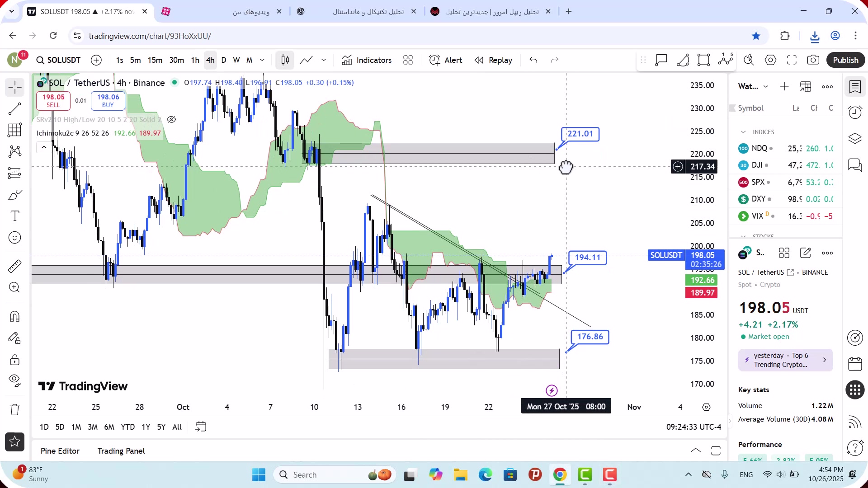Start bar Replay mode
The image size is (868, 488).
(493, 60)
